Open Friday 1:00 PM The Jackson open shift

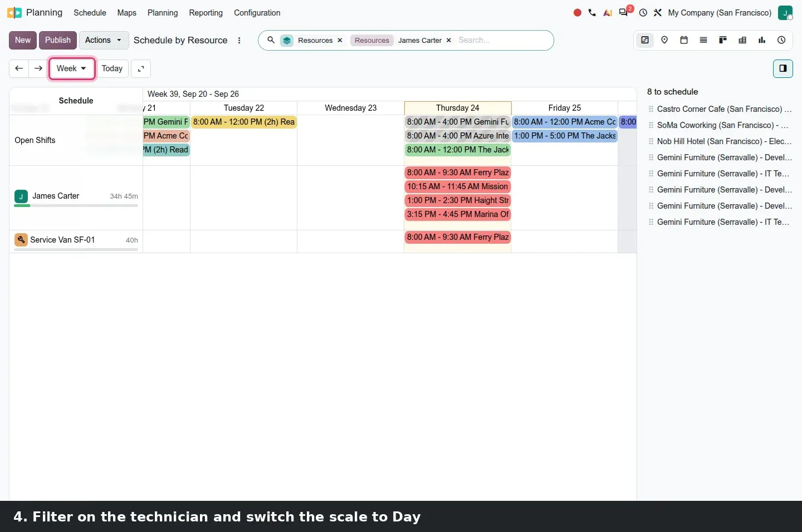tap(565, 136)
